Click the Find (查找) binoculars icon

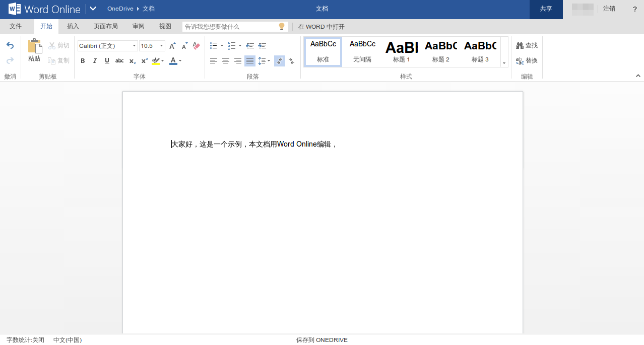tap(520, 45)
